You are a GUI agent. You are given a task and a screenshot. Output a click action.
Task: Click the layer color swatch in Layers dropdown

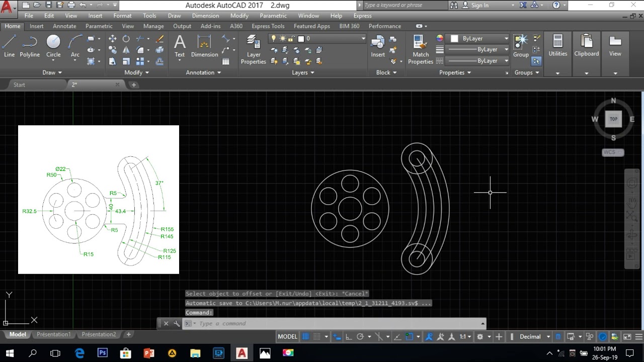click(301, 38)
